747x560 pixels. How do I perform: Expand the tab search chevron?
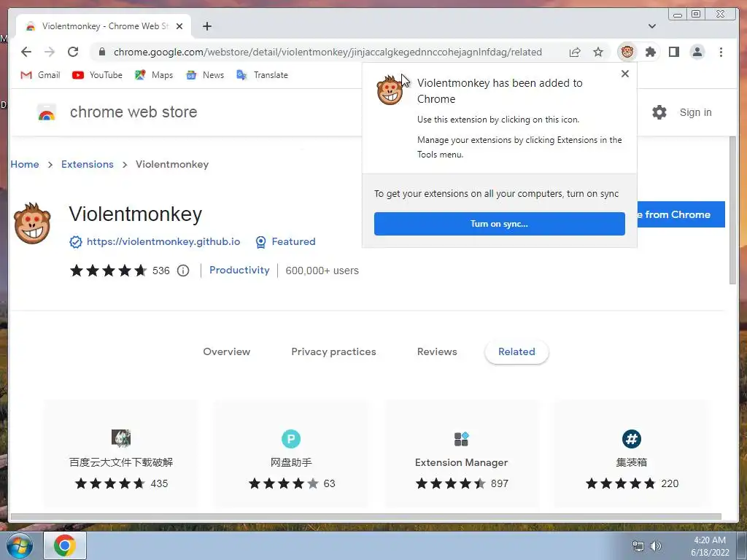[x=652, y=26]
